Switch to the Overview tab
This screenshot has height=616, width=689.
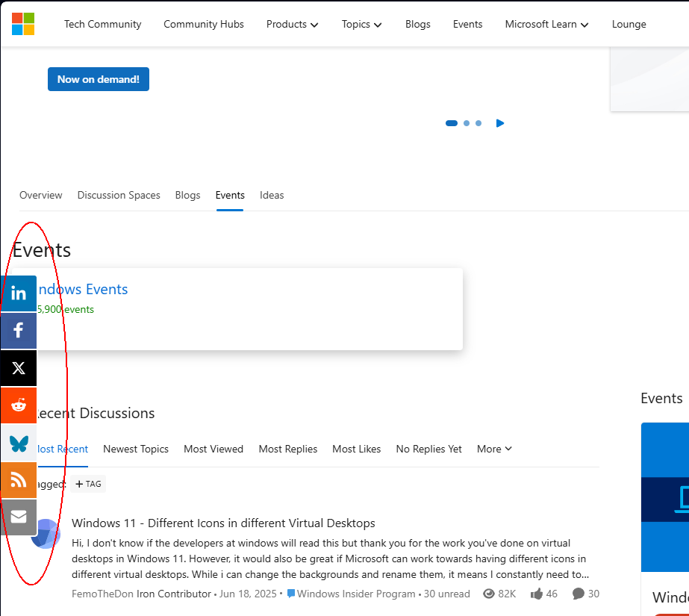41,195
